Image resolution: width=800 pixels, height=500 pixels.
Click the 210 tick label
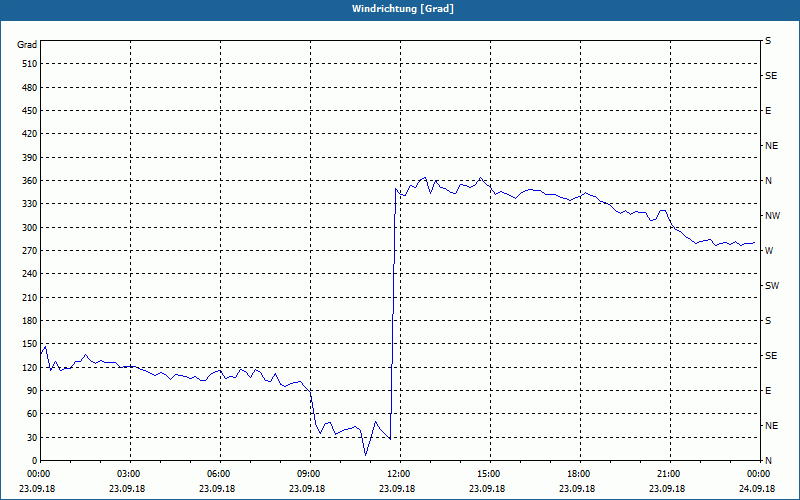[29, 297]
